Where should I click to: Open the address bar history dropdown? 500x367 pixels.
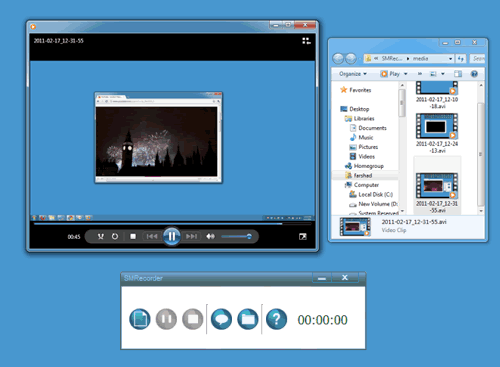451,59
